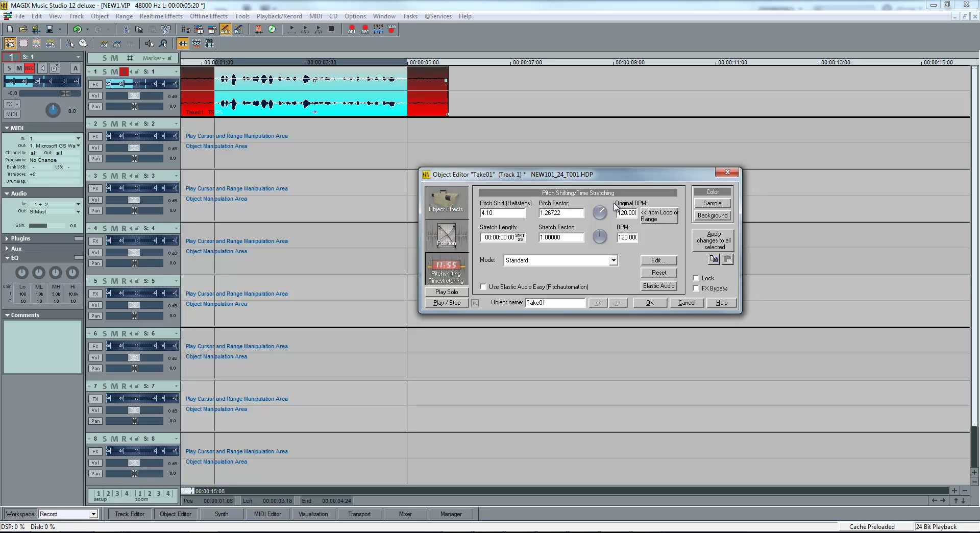Screen dimensions: 980x533
Task: Click the Reset button in Object Editor
Action: [x=659, y=273]
